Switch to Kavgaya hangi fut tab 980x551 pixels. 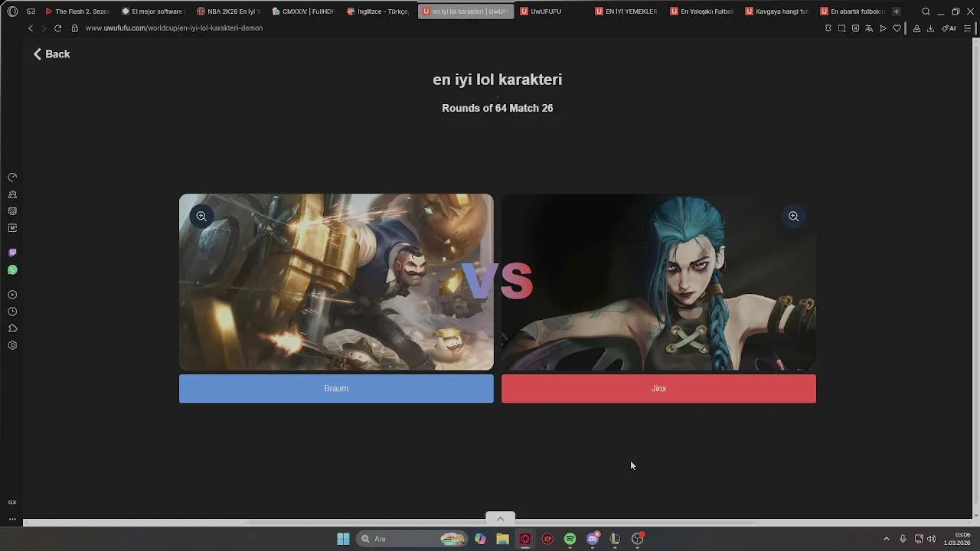pyautogui.click(x=776, y=11)
